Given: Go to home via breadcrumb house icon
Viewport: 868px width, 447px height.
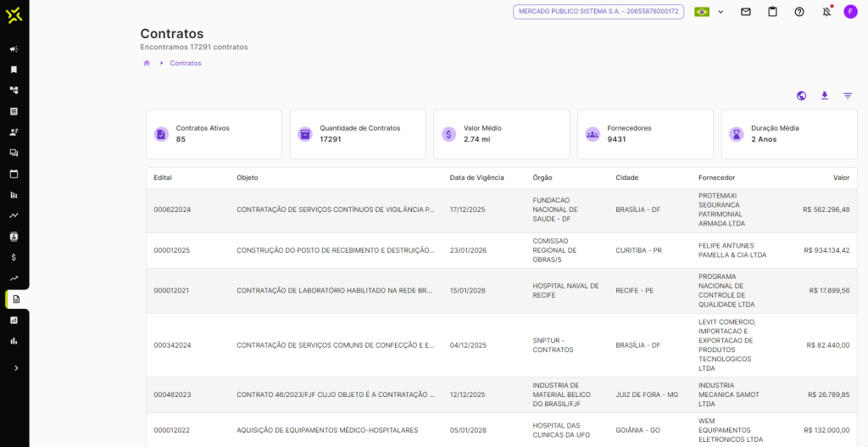Looking at the screenshot, I should tap(147, 64).
